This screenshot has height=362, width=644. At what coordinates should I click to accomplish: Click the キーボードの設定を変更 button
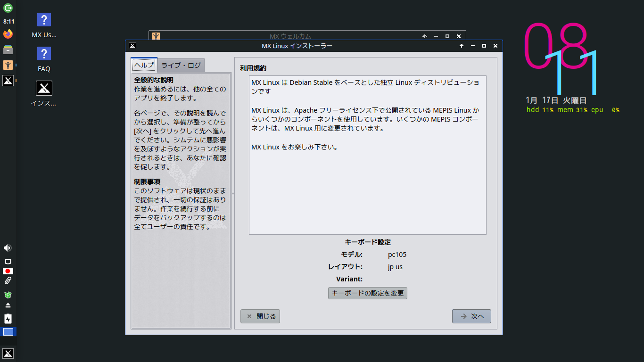(368, 293)
